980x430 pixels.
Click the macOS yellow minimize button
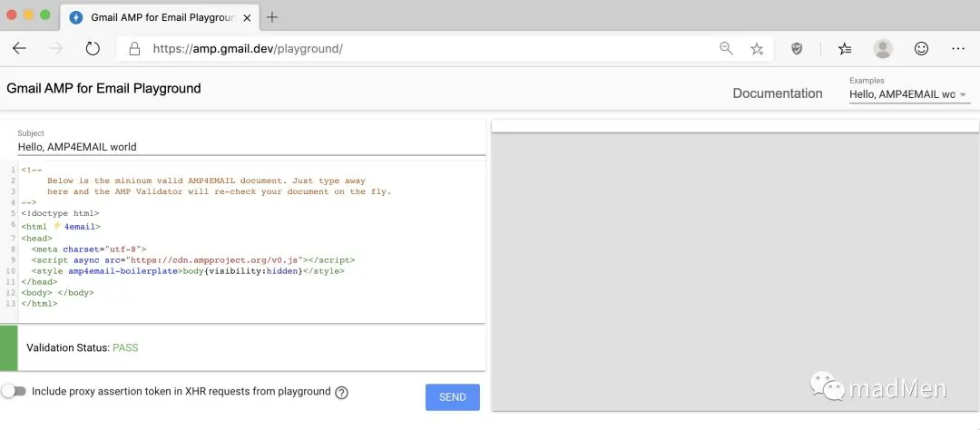pos(29,15)
